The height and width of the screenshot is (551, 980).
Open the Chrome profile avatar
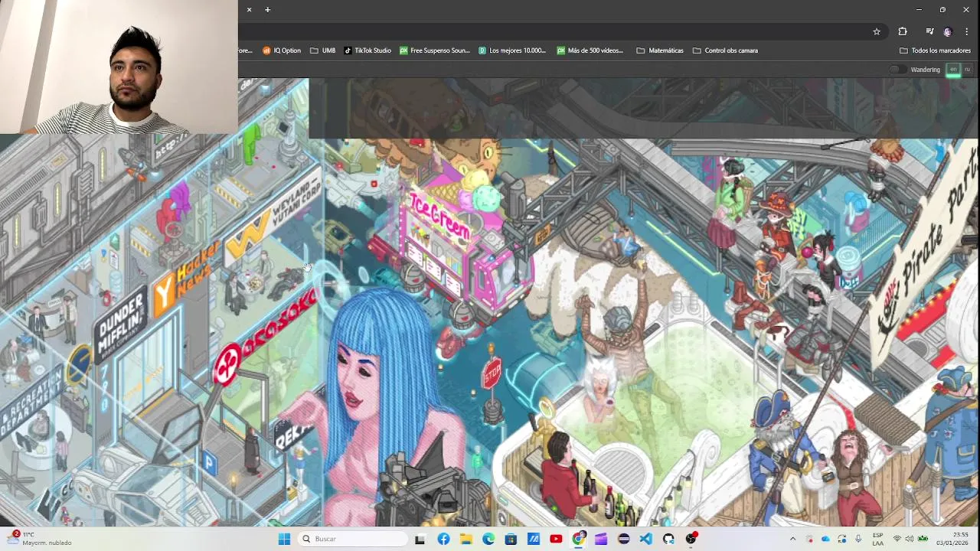(x=948, y=31)
